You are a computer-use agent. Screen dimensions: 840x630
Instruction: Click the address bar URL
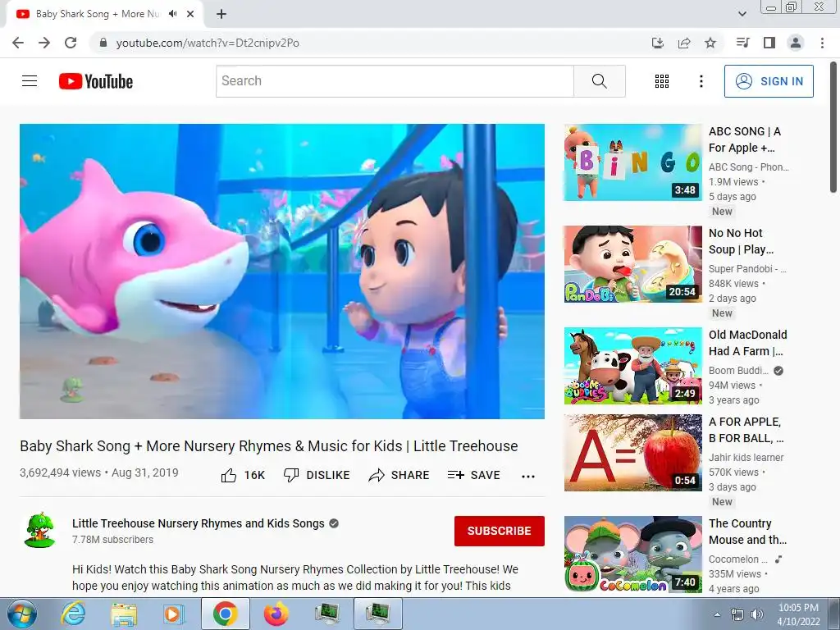[x=208, y=43]
